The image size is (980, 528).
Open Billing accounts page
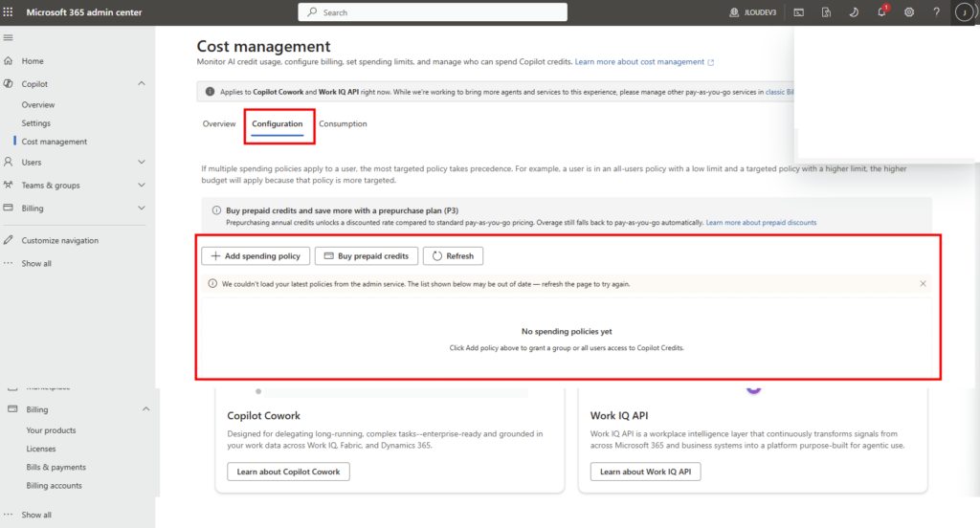click(x=54, y=486)
